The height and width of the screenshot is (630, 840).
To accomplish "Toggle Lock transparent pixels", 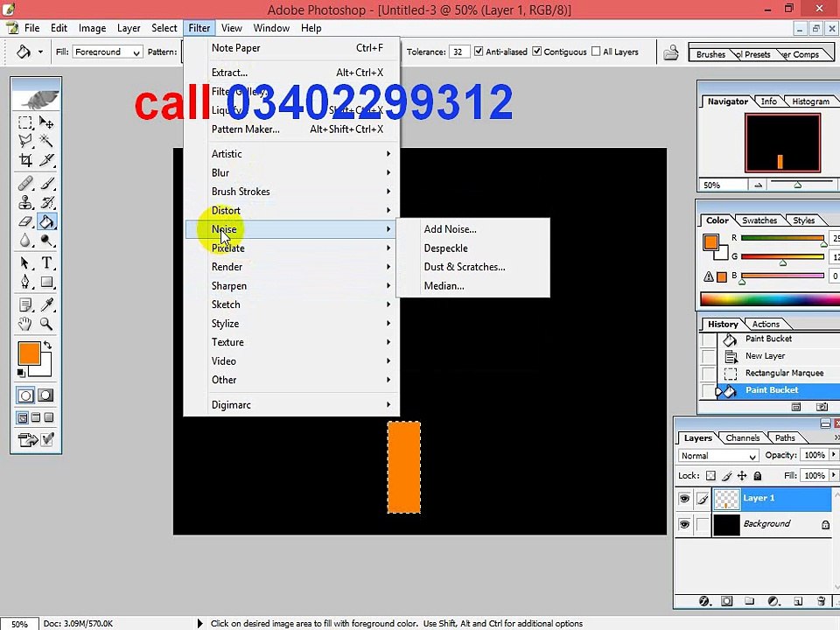I will pos(710,476).
